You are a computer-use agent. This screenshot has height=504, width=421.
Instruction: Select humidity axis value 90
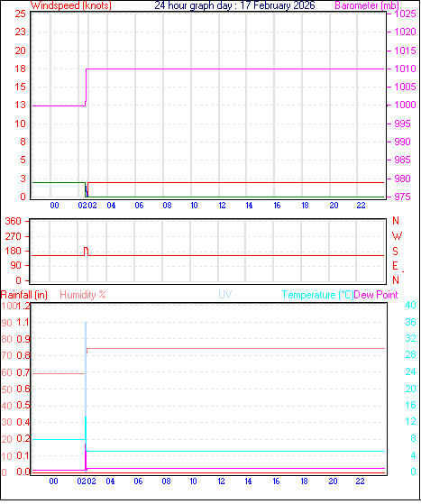click(x=6, y=323)
